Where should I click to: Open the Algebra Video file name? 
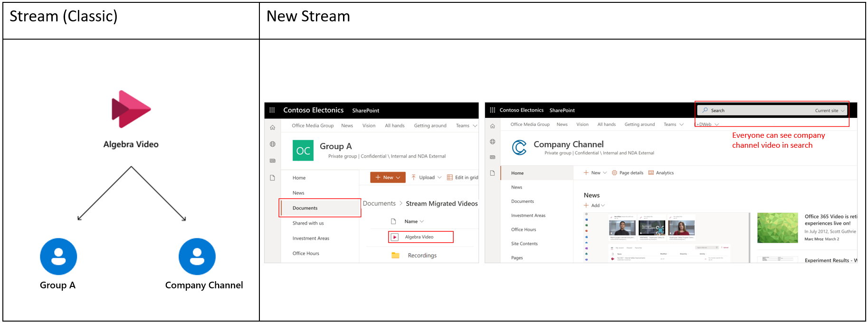click(x=419, y=237)
